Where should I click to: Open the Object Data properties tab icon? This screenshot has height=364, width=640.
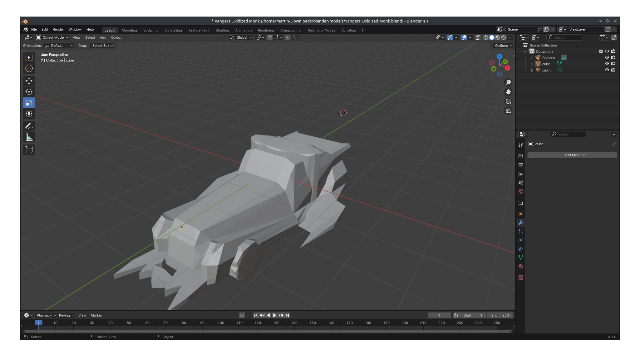521,258
